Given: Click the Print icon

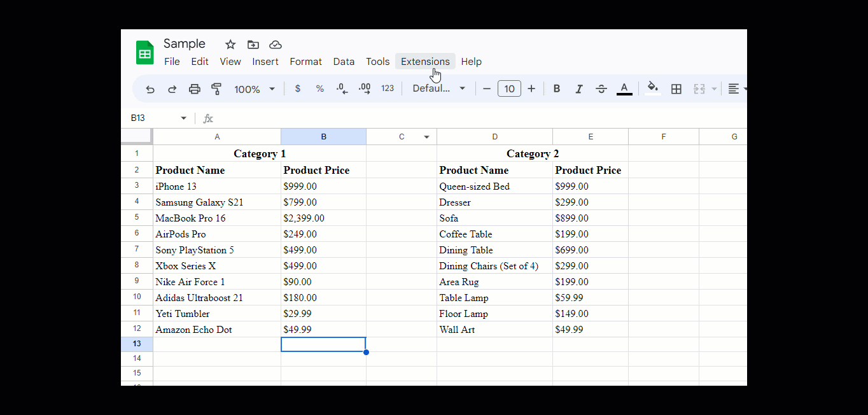Looking at the screenshot, I should coord(194,88).
